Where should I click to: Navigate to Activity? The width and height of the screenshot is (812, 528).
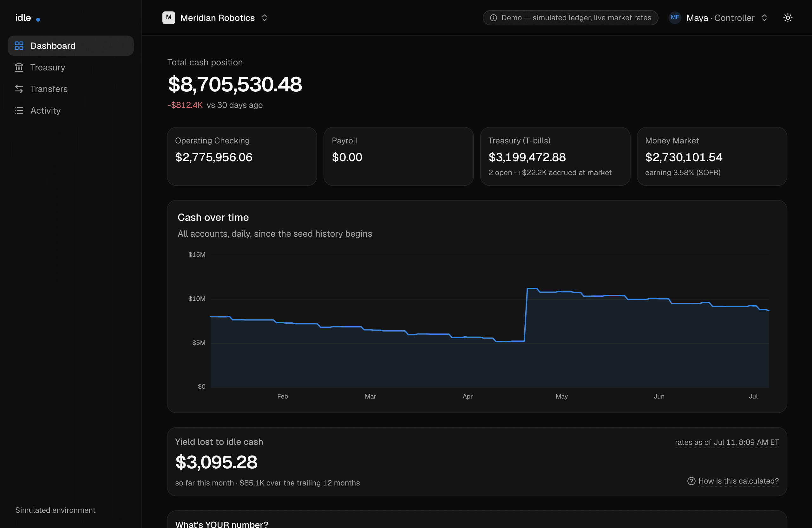point(71,111)
